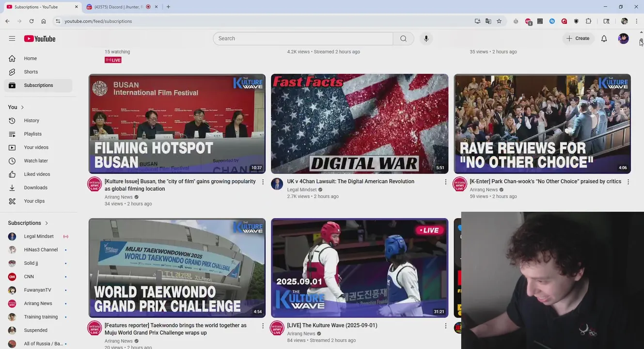Play the Filming Hotspot Busan thumbnail
644x349 pixels.
[177, 124]
